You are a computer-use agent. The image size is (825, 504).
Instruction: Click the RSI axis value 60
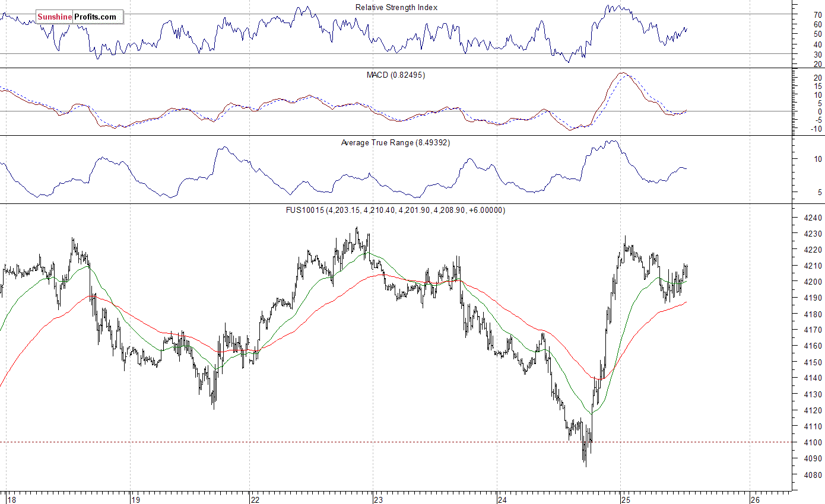[817, 24]
